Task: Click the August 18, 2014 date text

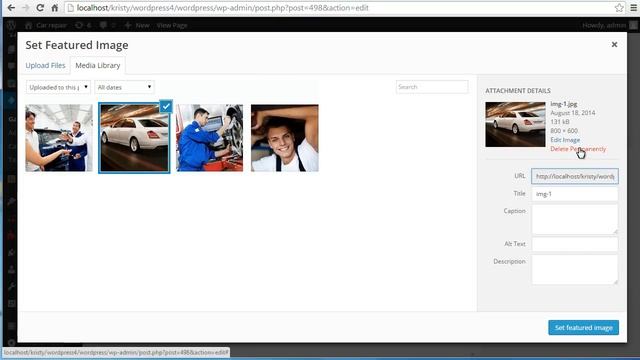Action: tap(573, 113)
